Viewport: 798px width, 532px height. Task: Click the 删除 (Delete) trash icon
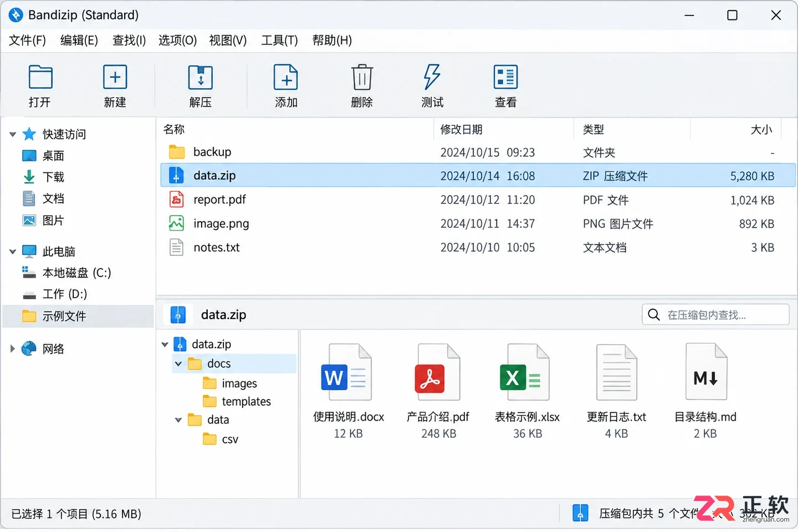tap(362, 77)
